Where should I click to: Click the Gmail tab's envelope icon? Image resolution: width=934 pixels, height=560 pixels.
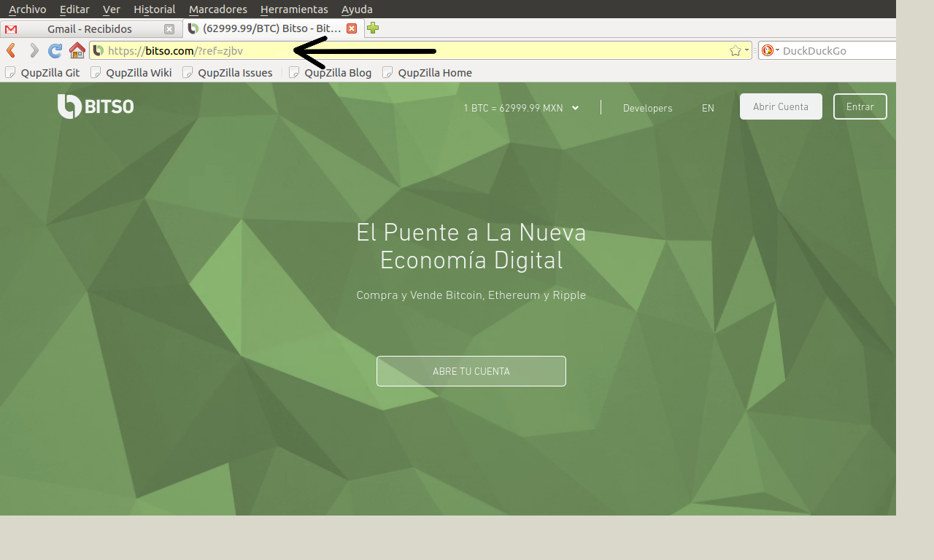(x=11, y=29)
